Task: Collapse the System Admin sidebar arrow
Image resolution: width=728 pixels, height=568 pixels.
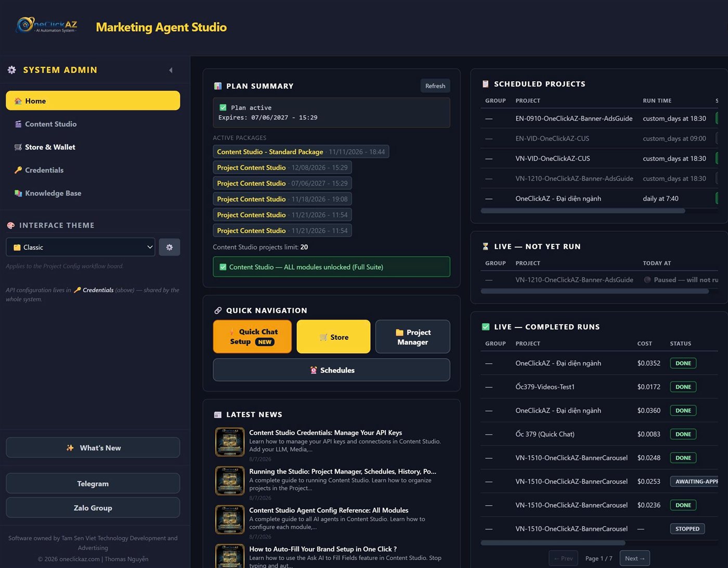Action: coord(171,70)
